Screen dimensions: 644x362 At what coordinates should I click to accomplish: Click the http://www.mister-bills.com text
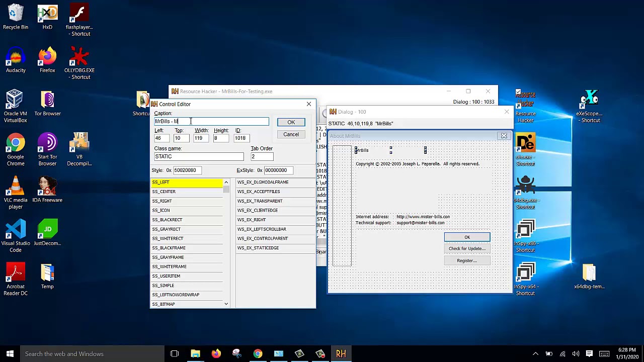(423, 217)
